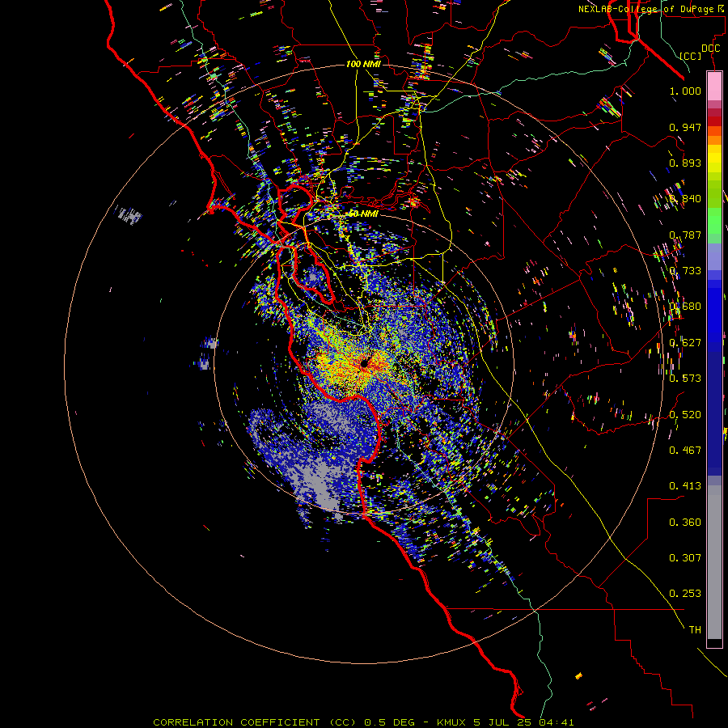Select the 0.840 legend value

coord(685,199)
